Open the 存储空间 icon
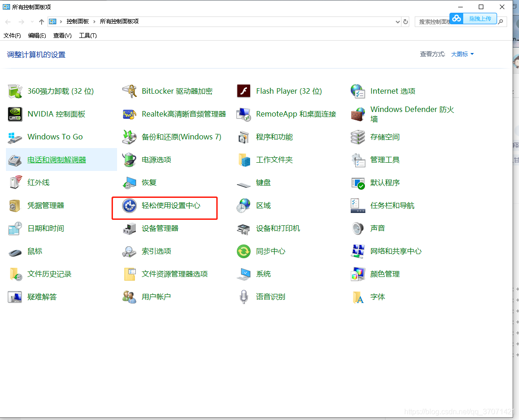 [358, 137]
